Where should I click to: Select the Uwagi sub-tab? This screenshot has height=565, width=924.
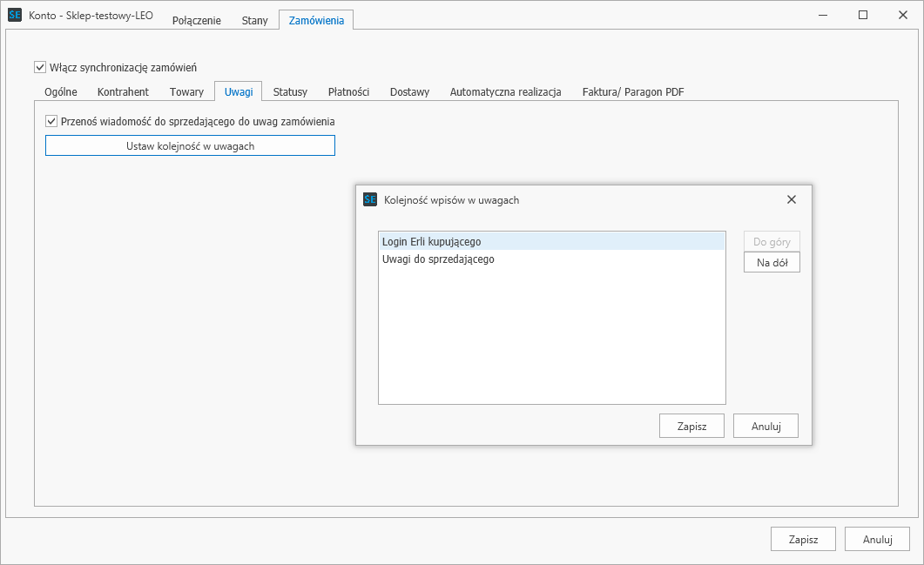click(239, 92)
